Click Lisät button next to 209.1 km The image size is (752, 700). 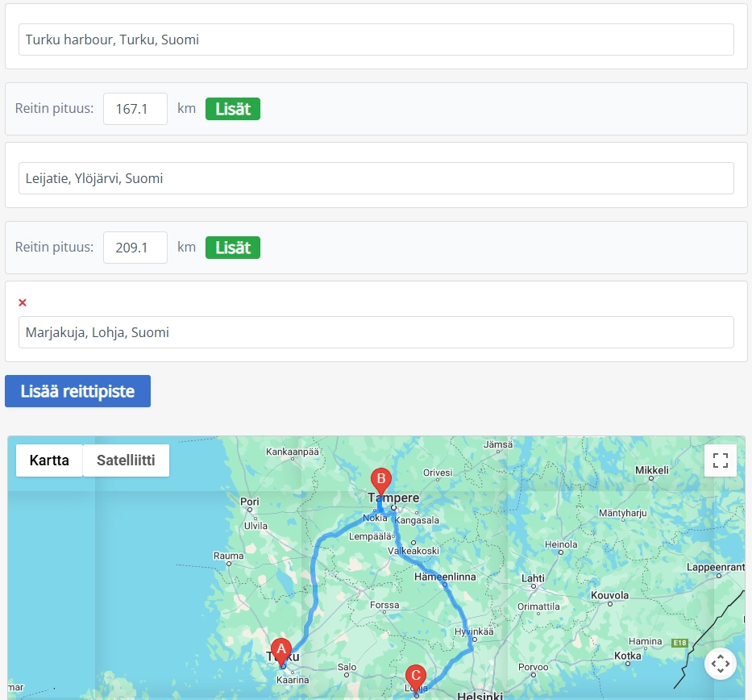tap(233, 248)
